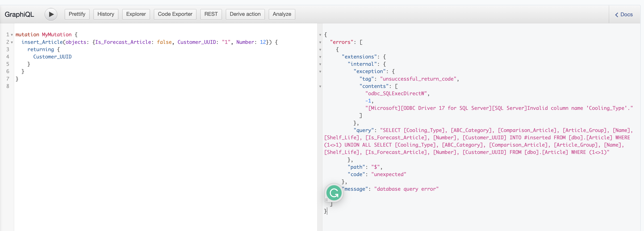Click the "unexpected" code value
The image size is (644, 231).
389,174
